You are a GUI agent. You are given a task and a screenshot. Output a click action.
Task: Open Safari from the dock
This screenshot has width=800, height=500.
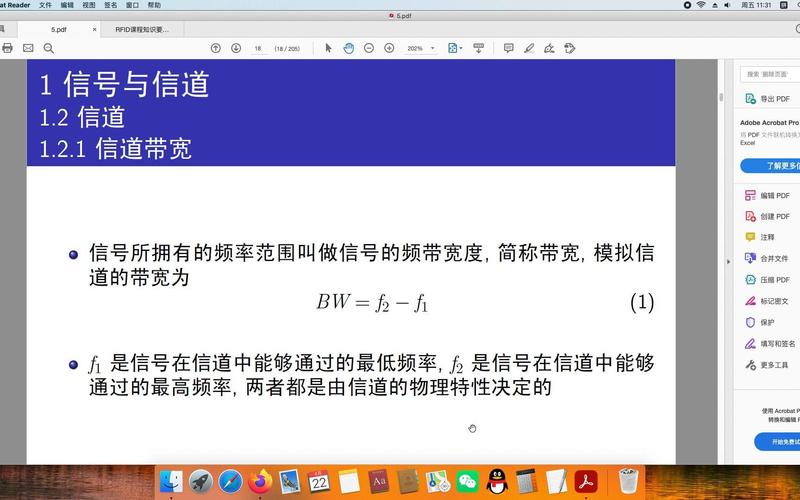click(x=230, y=481)
